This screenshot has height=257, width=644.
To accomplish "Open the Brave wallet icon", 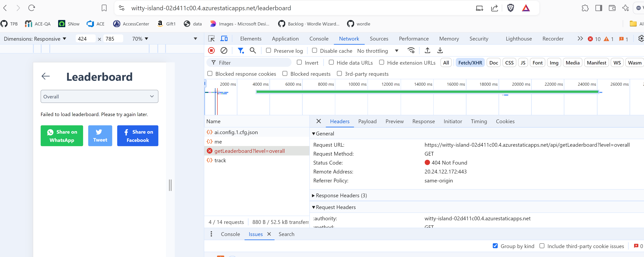I will (612, 8).
